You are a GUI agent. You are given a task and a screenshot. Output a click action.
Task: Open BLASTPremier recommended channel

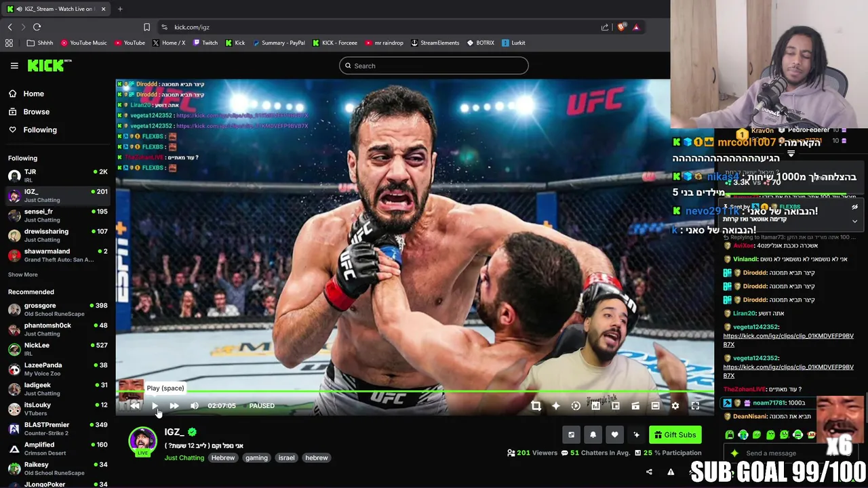(x=57, y=428)
